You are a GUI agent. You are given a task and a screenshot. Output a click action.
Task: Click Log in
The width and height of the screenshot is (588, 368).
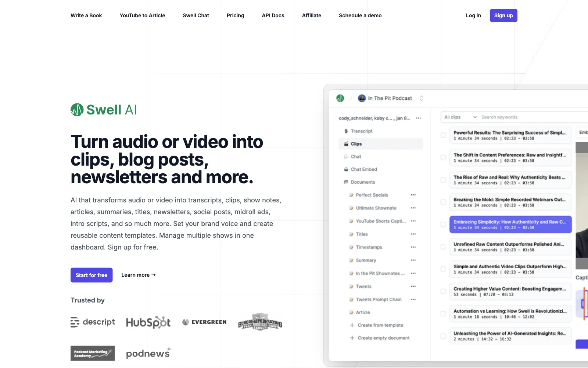pyautogui.click(x=473, y=15)
